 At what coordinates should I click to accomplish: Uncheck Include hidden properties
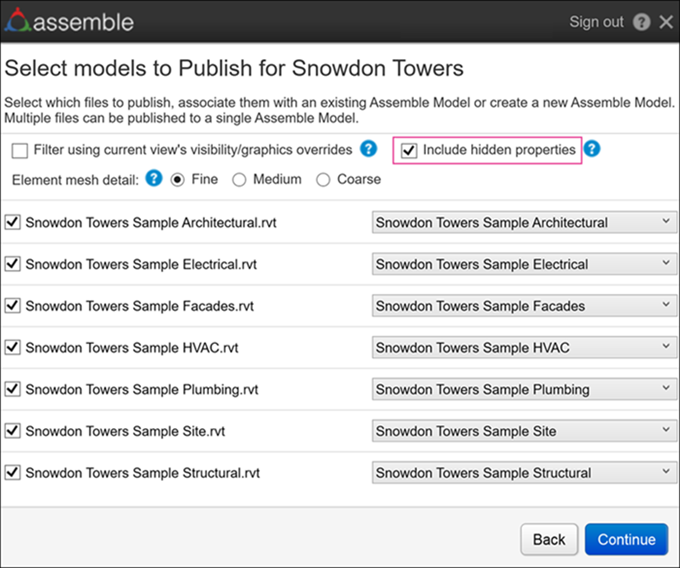point(409,151)
